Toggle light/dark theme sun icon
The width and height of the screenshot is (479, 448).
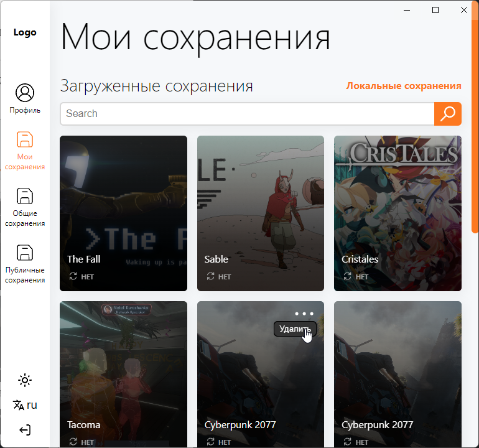pyautogui.click(x=25, y=380)
